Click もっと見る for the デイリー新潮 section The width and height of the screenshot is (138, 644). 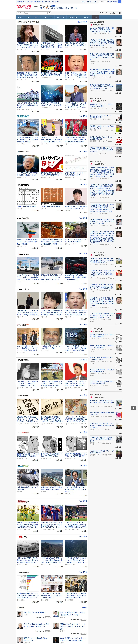83,324
